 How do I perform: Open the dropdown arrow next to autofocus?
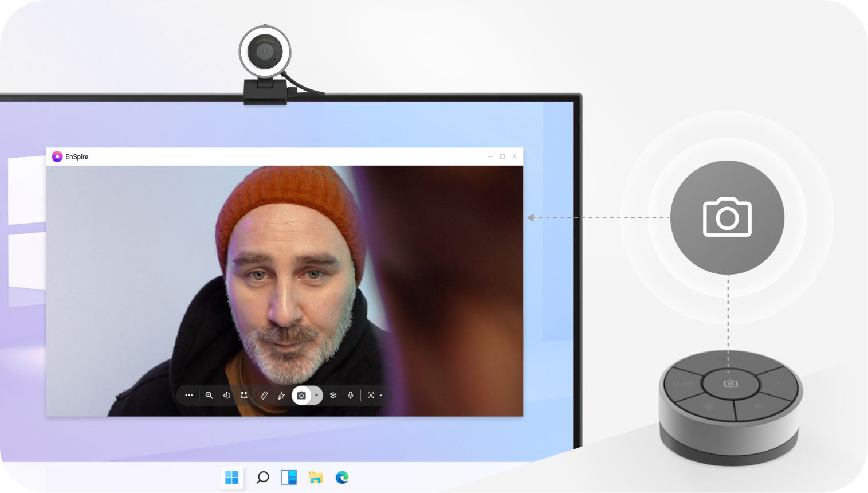click(x=381, y=395)
